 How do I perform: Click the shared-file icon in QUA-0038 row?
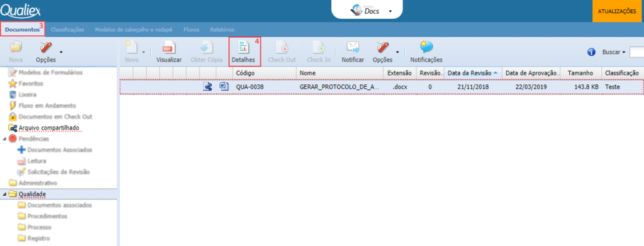pos(208,86)
